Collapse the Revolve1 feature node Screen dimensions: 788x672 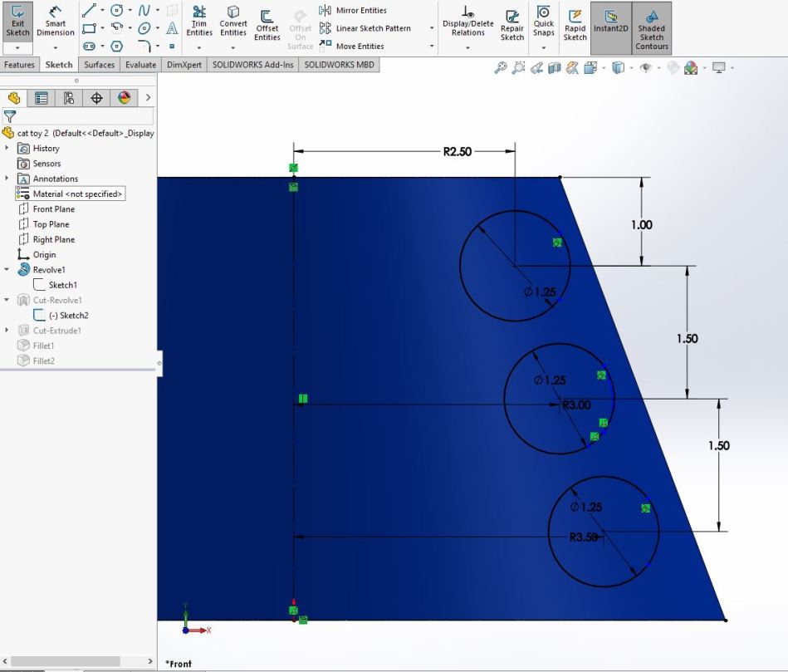coord(7,270)
